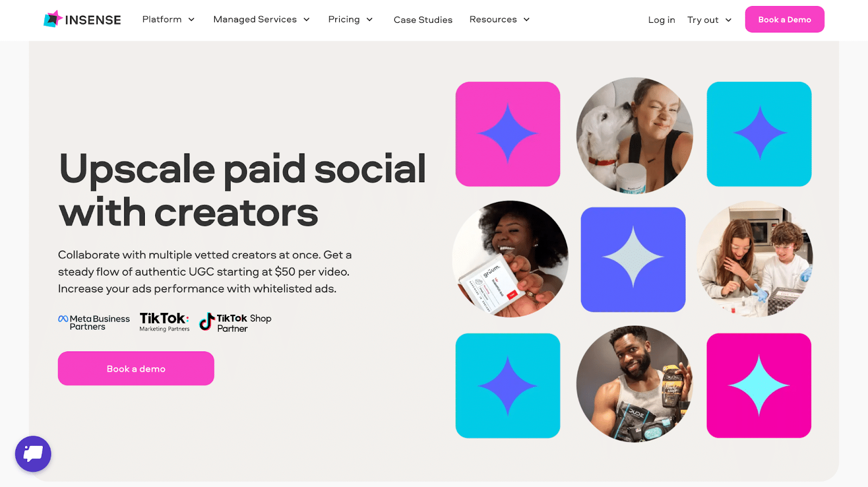The height and width of the screenshot is (487, 868).
Task: Expand the Platform dropdown menu
Action: 168,20
